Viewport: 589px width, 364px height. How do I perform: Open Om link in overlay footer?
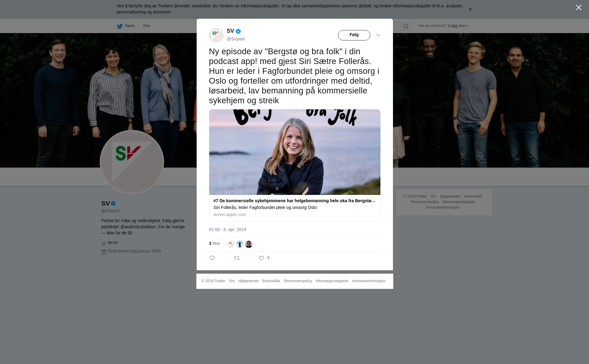(x=232, y=281)
